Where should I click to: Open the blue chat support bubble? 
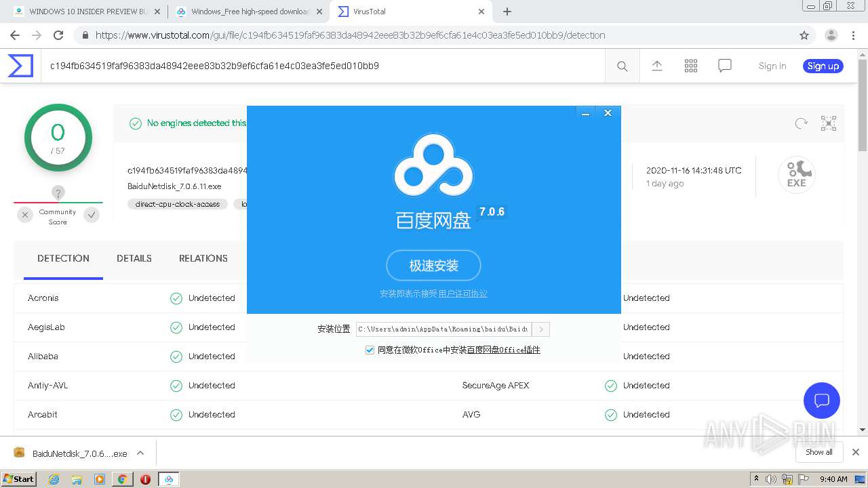click(822, 400)
